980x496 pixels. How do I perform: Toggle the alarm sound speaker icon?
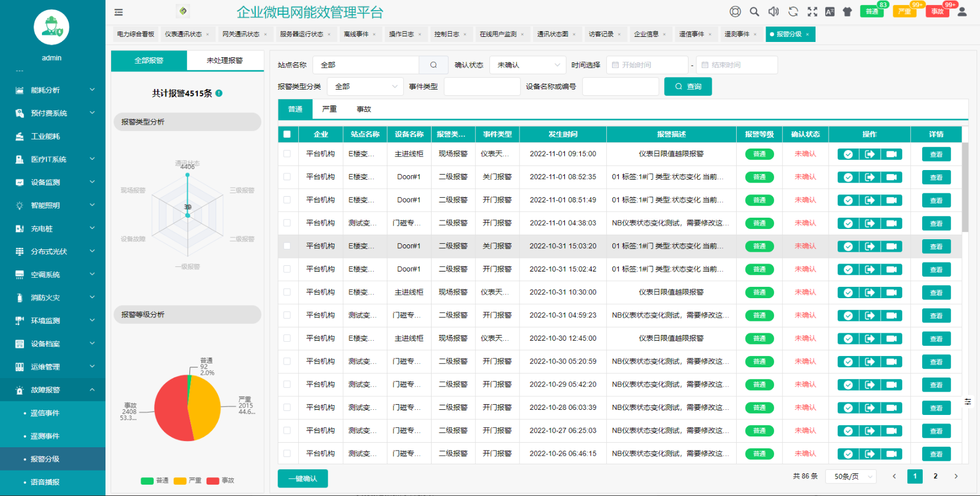774,11
